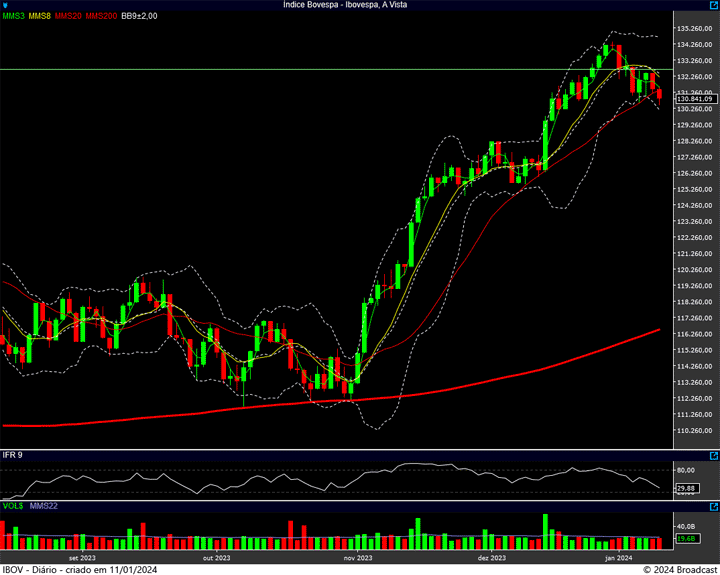Click the MMS22 volume average label
720x575 pixels.
click(x=45, y=507)
